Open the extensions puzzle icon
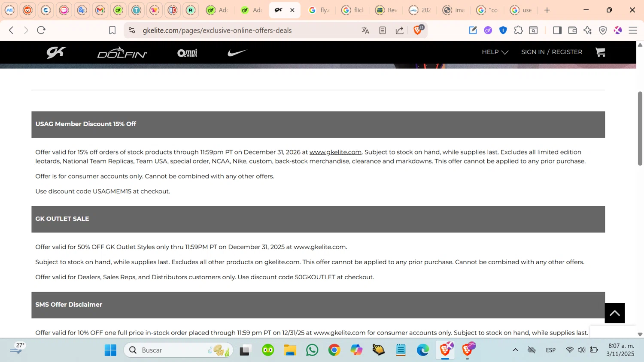The image size is (644, 362). point(518,30)
